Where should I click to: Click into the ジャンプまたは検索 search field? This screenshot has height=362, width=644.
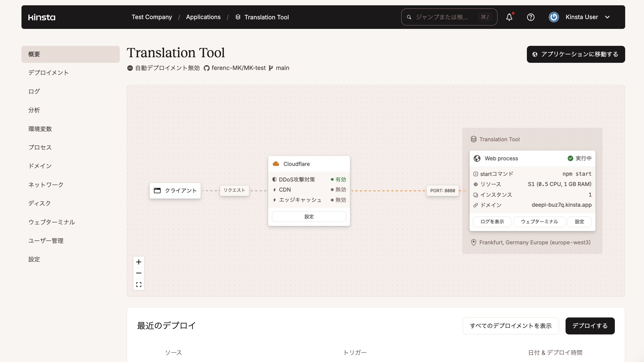point(445,17)
